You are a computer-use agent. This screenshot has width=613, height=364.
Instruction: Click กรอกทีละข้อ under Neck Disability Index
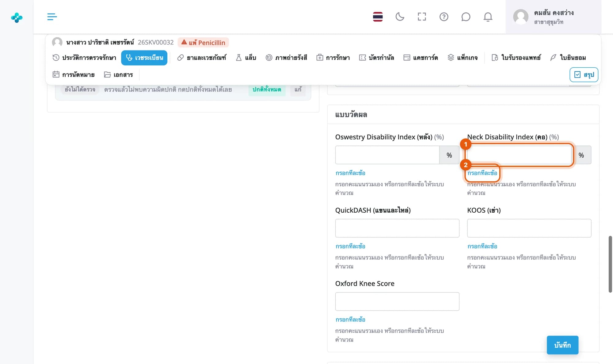coord(482,173)
